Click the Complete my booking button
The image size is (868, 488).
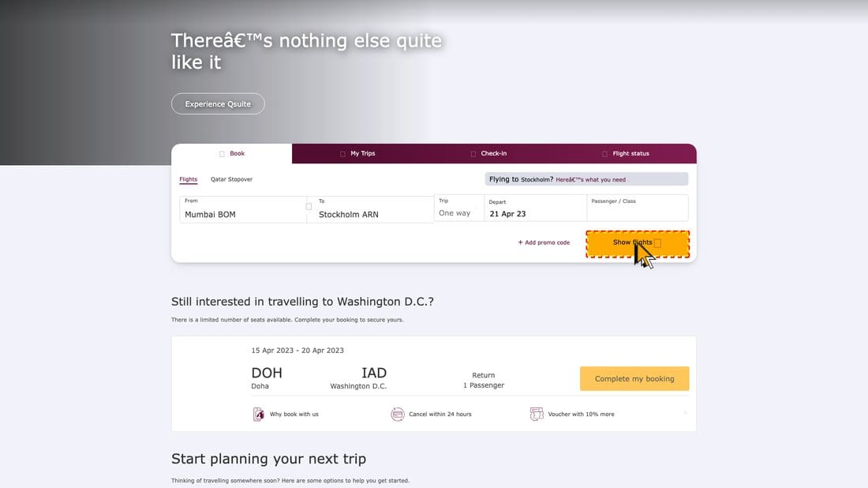click(x=634, y=378)
